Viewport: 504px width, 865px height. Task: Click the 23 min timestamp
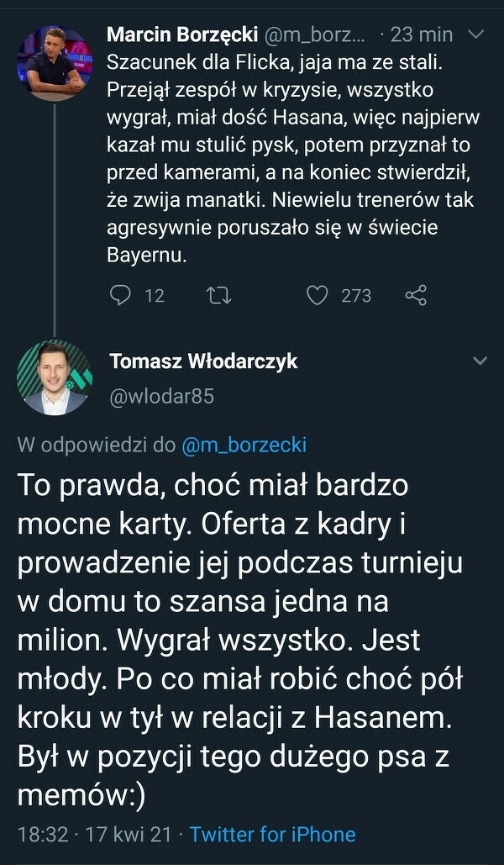click(422, 34)
